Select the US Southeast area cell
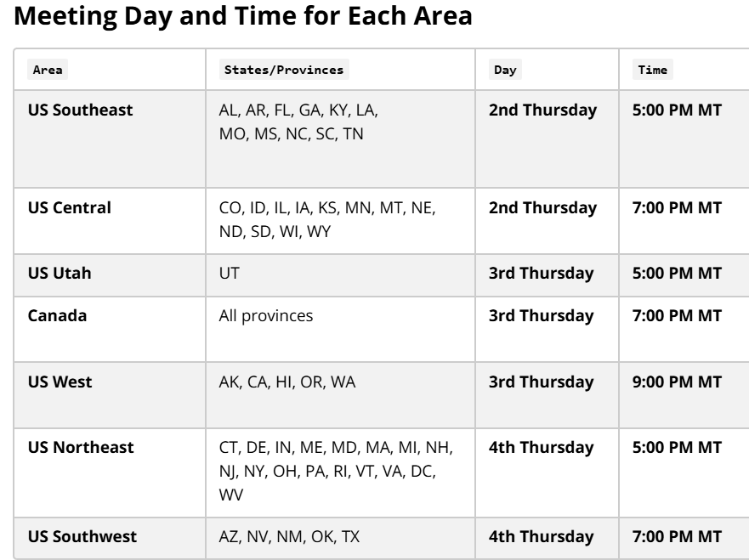Screen dimensions: 749x560 pyautogui.click(x=110, y=139)
